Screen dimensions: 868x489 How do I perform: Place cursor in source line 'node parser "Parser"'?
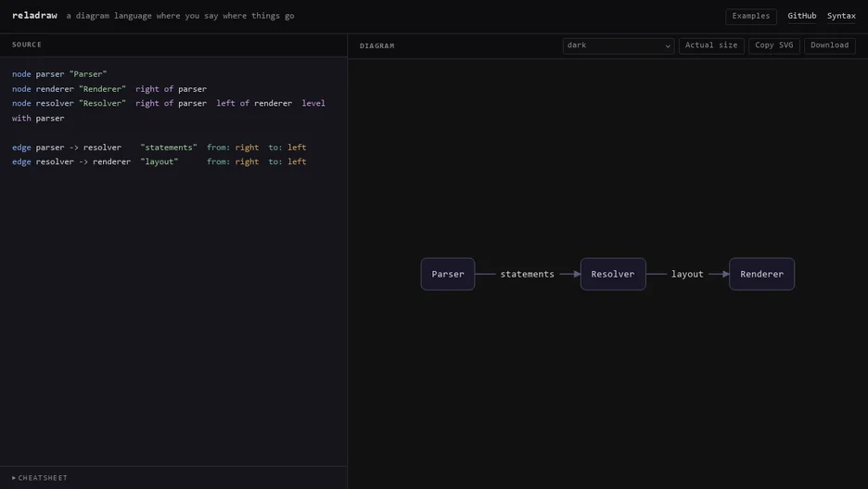(59, 74)
